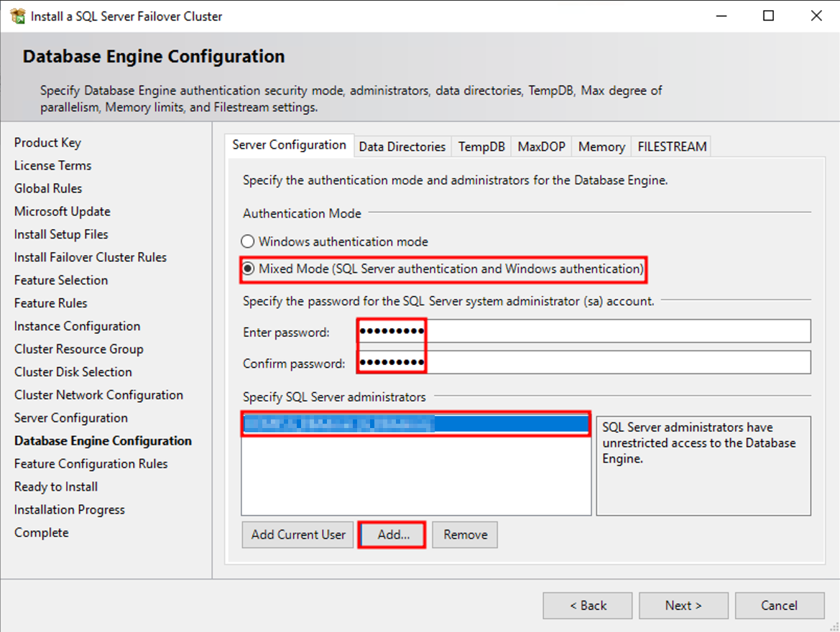
Task: Click the Instance Configuration step
Action: coord(77,326)
